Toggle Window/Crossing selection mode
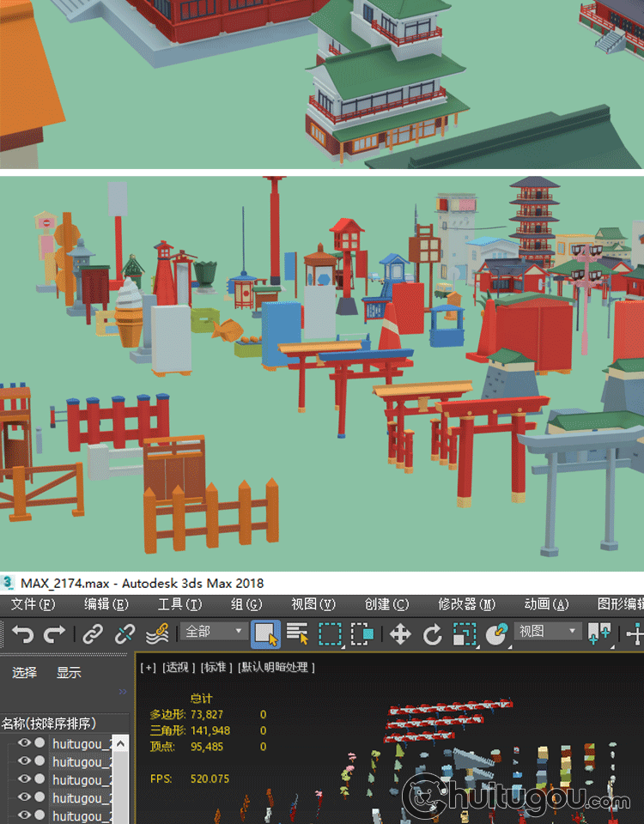This screenshot has width=644, height=824. coord(362,634)
